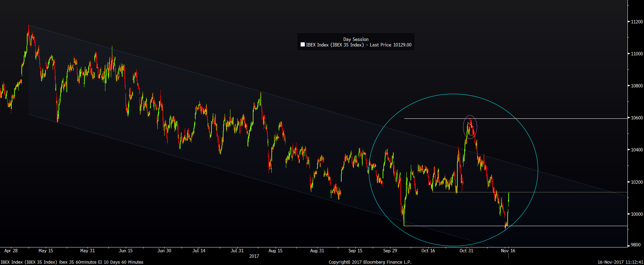The width and height of the screenshot is (644, 265).
Task: Click the 'Oct 16' date label
Action: point(428,251)
